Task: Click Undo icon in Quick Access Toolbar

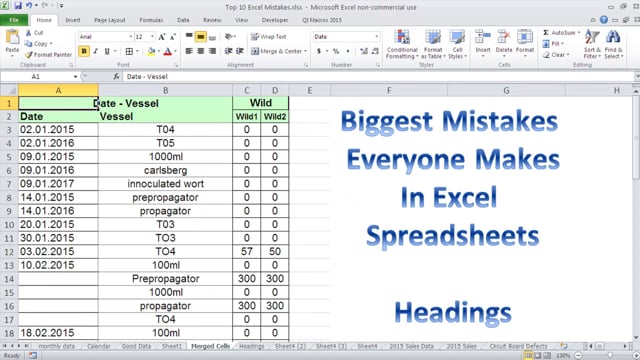Action: [29, 6]
